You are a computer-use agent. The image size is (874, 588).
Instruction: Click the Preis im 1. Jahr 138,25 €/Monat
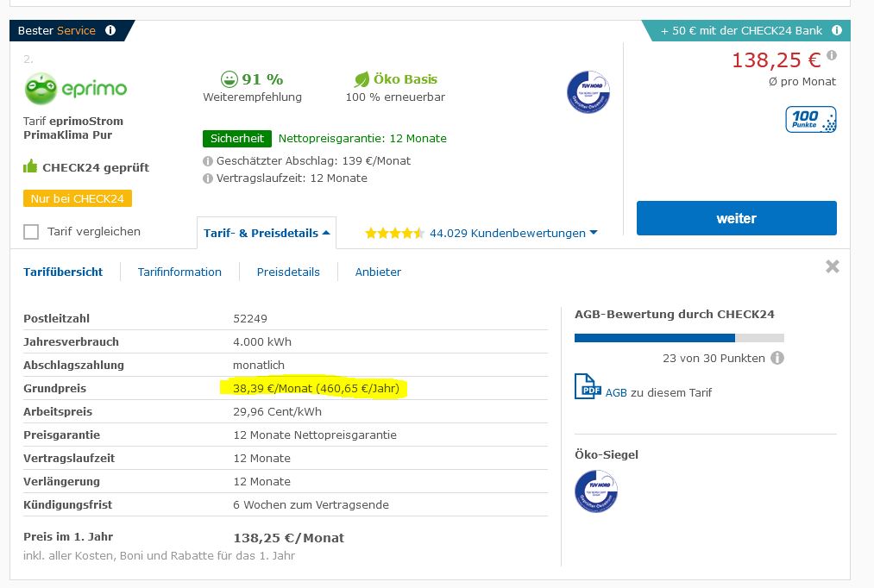(288, 538)
